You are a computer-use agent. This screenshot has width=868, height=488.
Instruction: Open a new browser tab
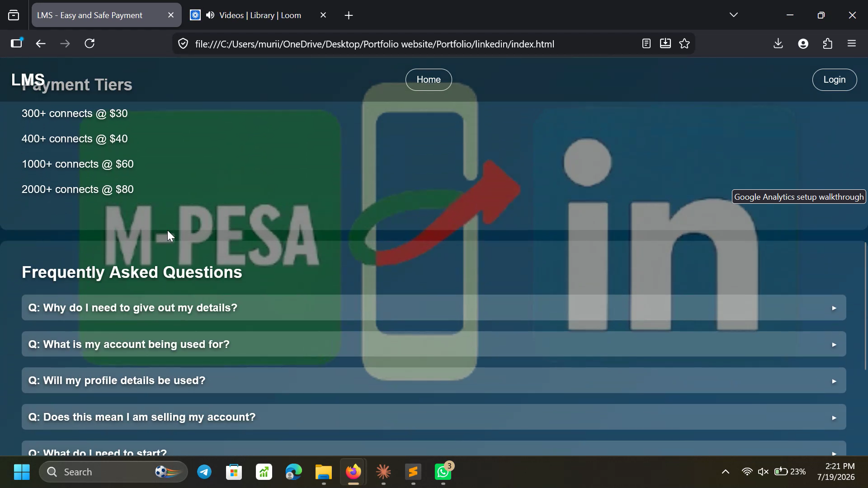point(349,15)
